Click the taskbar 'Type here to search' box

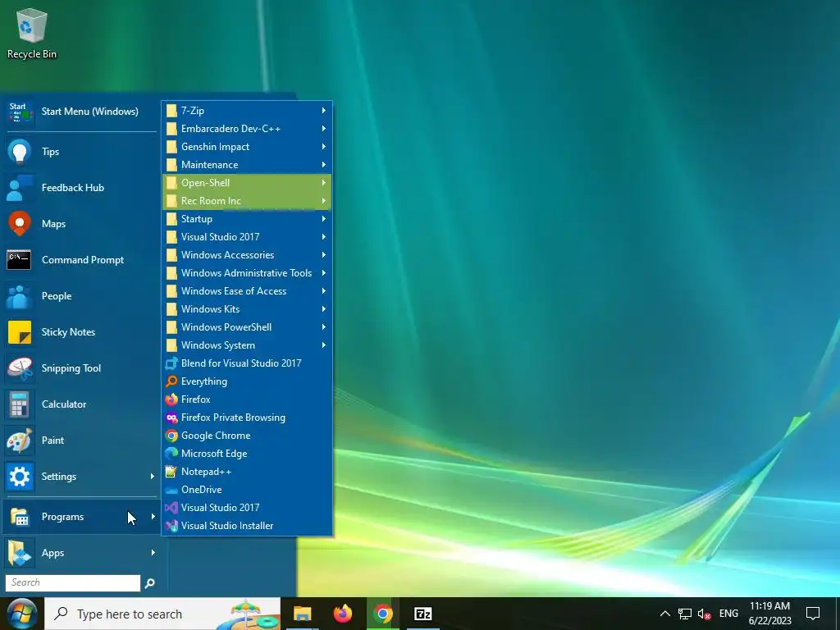point(162,614)
